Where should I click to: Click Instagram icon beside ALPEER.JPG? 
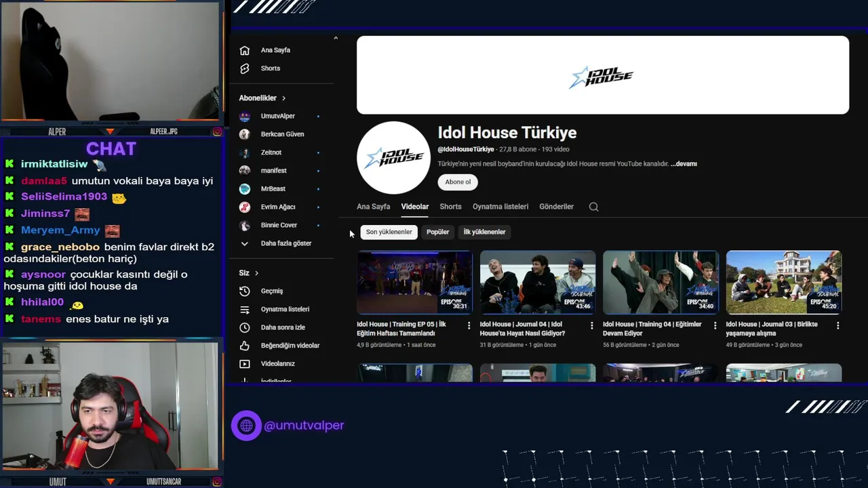pos(218,131)
